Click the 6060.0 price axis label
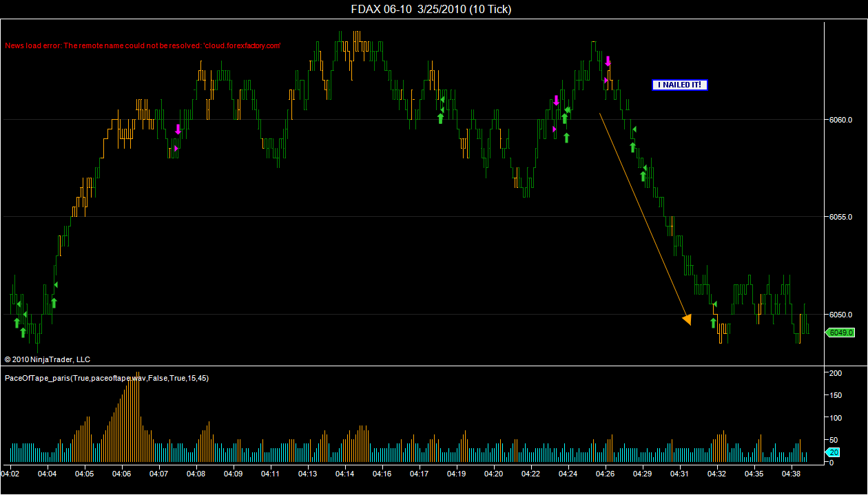The image size is (868, 495). [x=841, y=120]
